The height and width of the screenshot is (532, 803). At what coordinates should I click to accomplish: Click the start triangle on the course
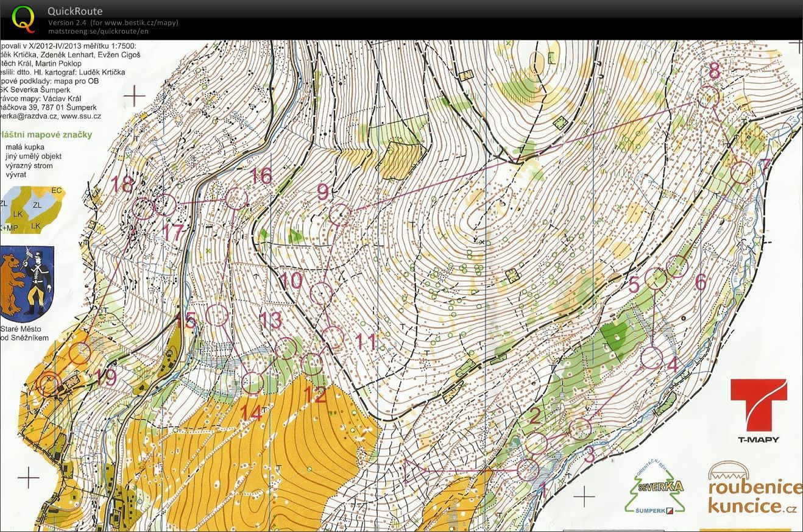(x=416, y=471)
